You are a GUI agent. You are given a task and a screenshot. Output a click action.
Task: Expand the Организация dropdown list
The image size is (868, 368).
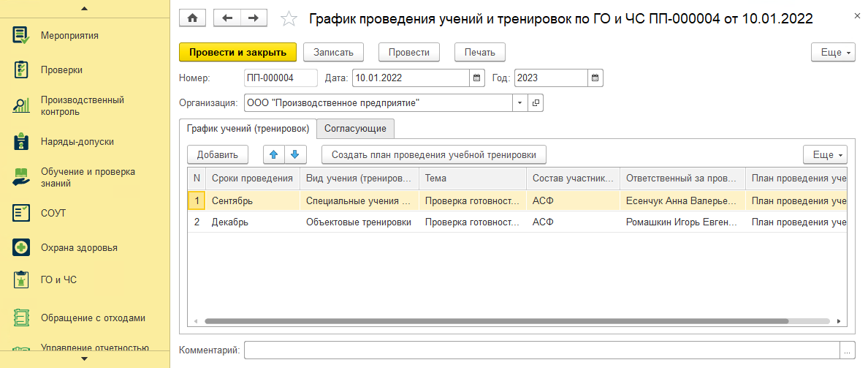519,102
